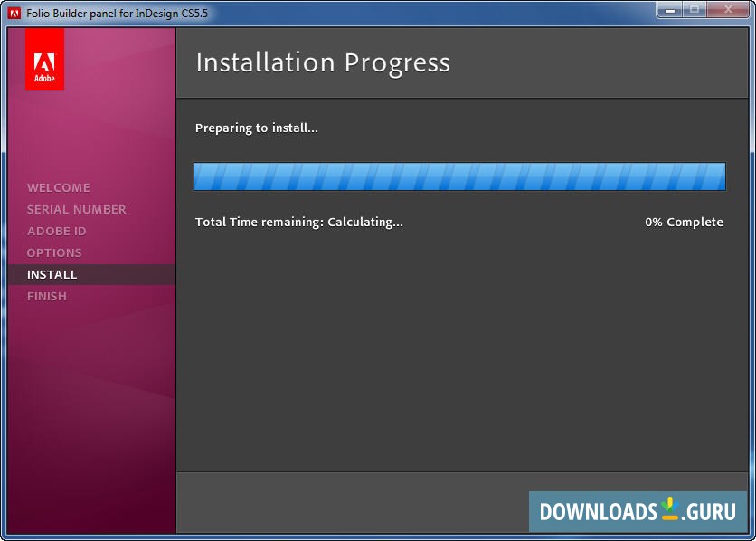This screenshot has height=541, width=756.
Task: Click the highlighted INSTALL step
Action: coord(52,274)
